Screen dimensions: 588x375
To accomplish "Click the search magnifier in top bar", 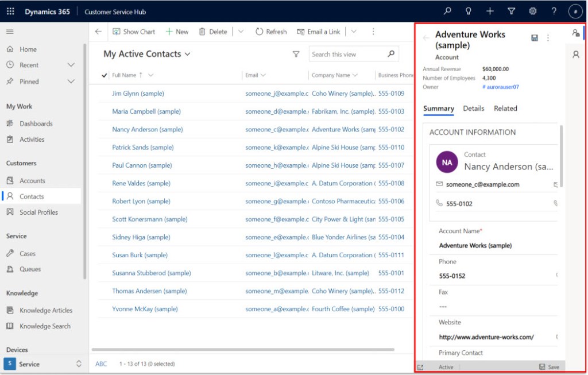I will pyautogui.click(x=447, y=11).
